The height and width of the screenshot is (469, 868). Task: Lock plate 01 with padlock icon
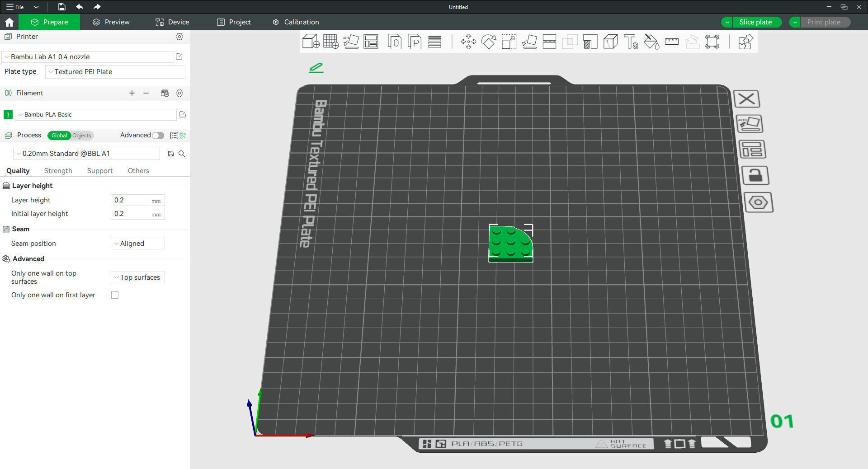pos(755,175)
